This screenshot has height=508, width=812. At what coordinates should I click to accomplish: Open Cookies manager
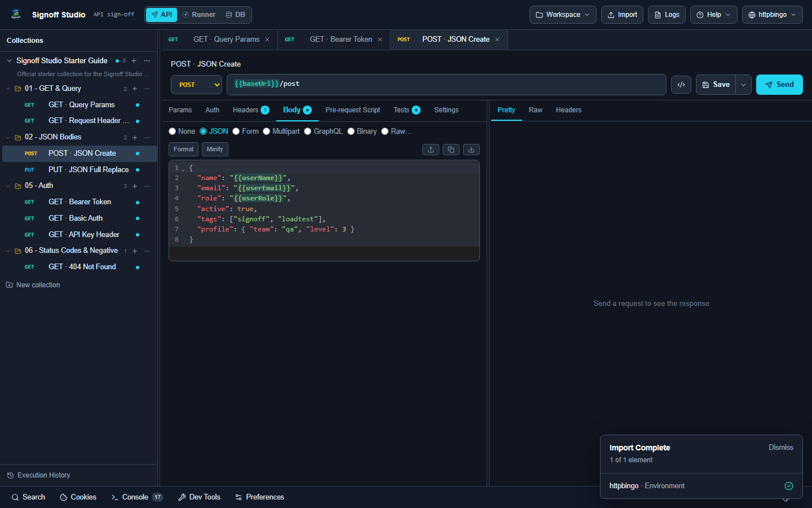coord(78,497)
